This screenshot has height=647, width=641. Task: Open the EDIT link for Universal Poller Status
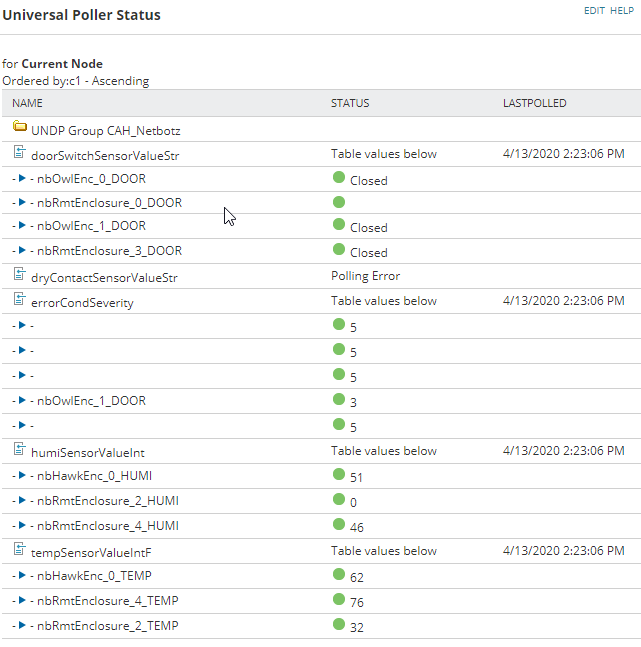tap(594, 11)
